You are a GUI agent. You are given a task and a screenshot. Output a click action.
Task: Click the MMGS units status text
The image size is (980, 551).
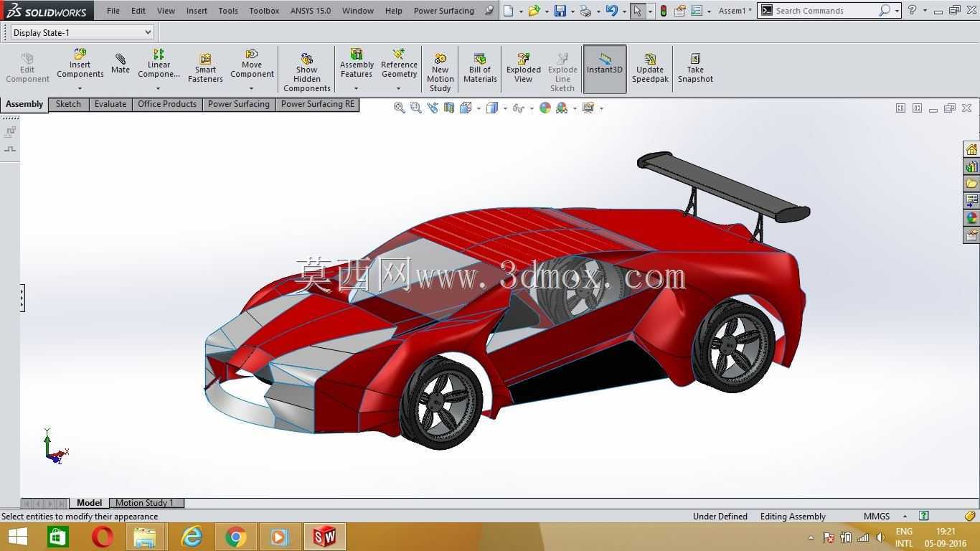coord(877,516)
